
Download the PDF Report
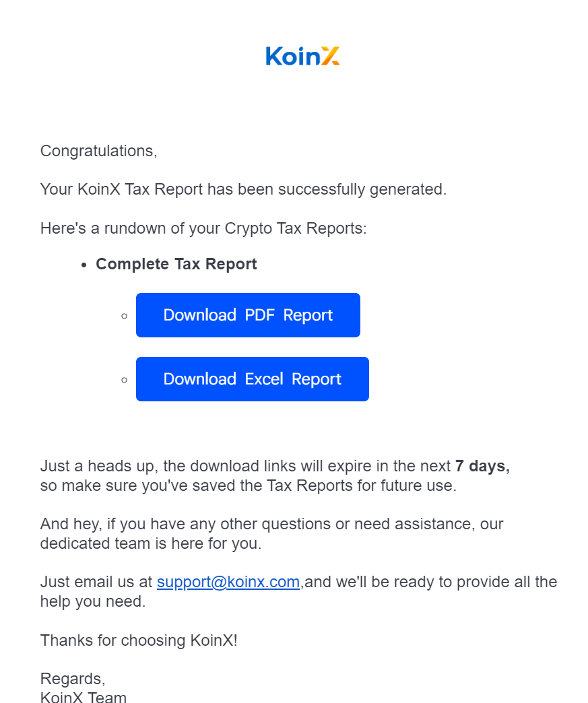coord(248,315)
